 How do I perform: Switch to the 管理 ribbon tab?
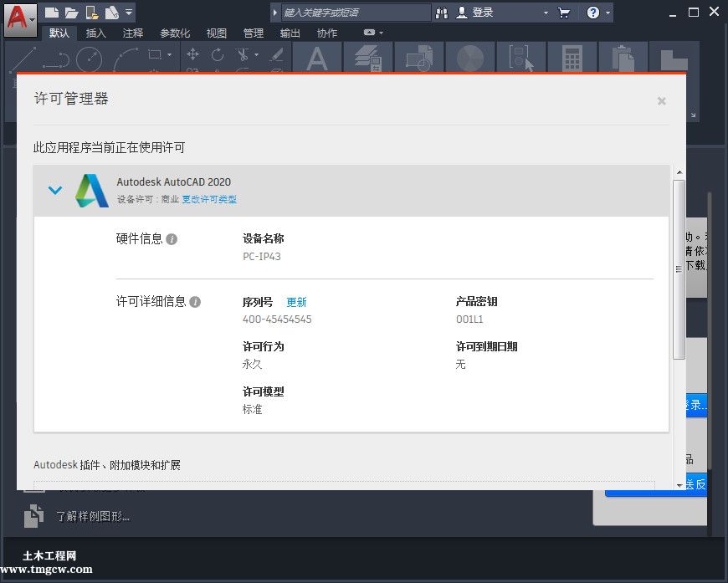[x=253, y=33]
